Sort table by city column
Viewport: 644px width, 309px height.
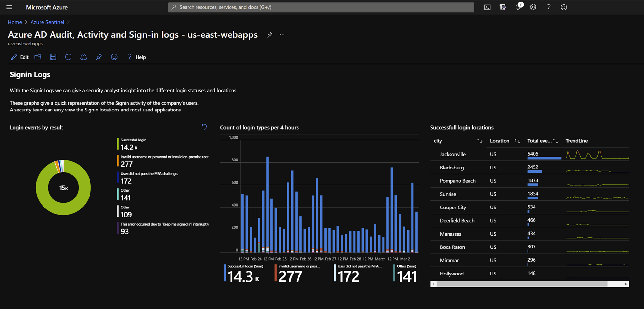pyautogui.click(x=480, y=141)
